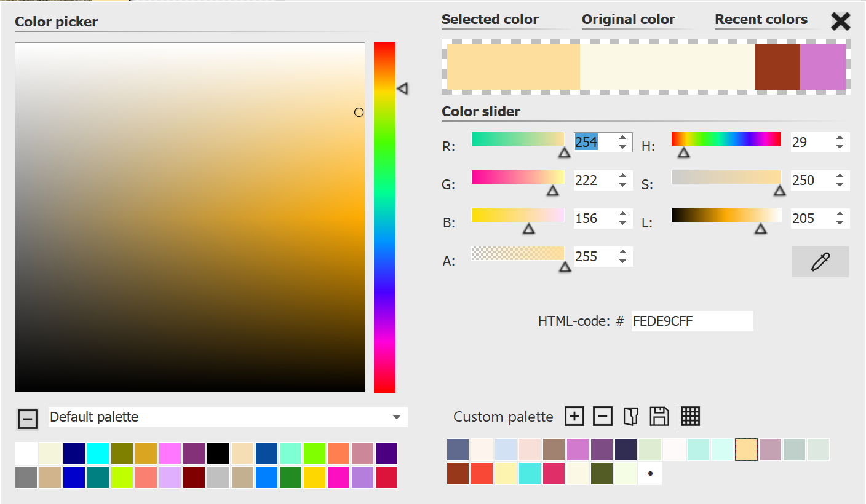Click the alpha slider track
Screen dimensions: 866x504
[517, 253]
